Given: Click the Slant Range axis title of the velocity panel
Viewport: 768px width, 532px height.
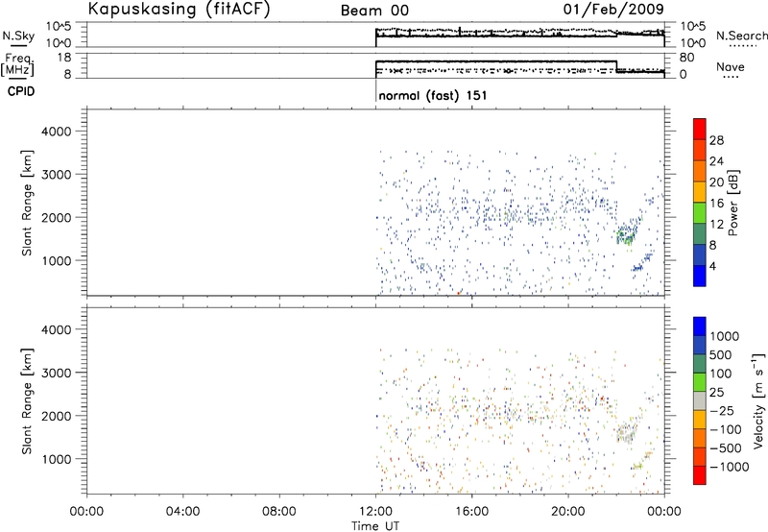Looking at the screenshot, I should pos(27,401).
